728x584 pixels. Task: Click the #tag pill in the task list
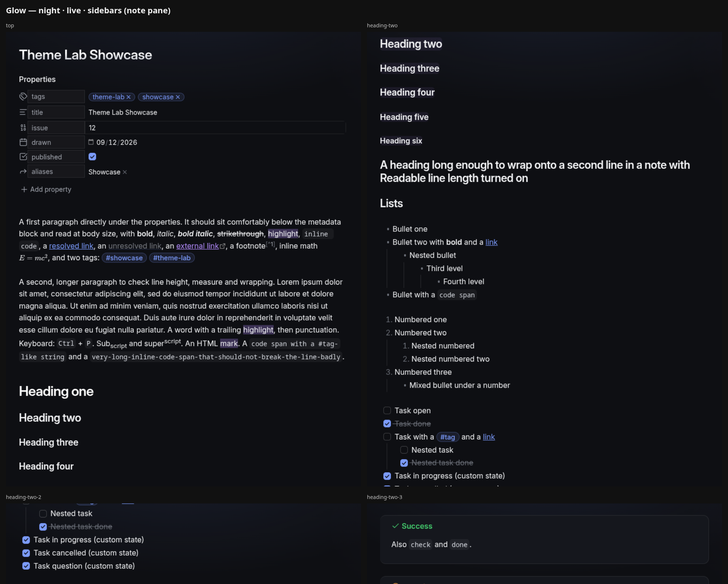(x=448, y=437)
